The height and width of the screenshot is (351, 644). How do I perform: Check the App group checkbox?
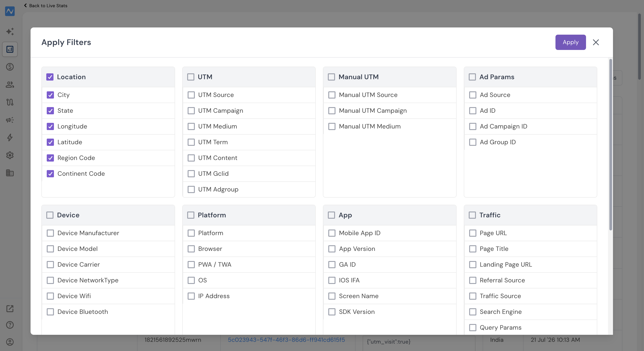(331, 215)
